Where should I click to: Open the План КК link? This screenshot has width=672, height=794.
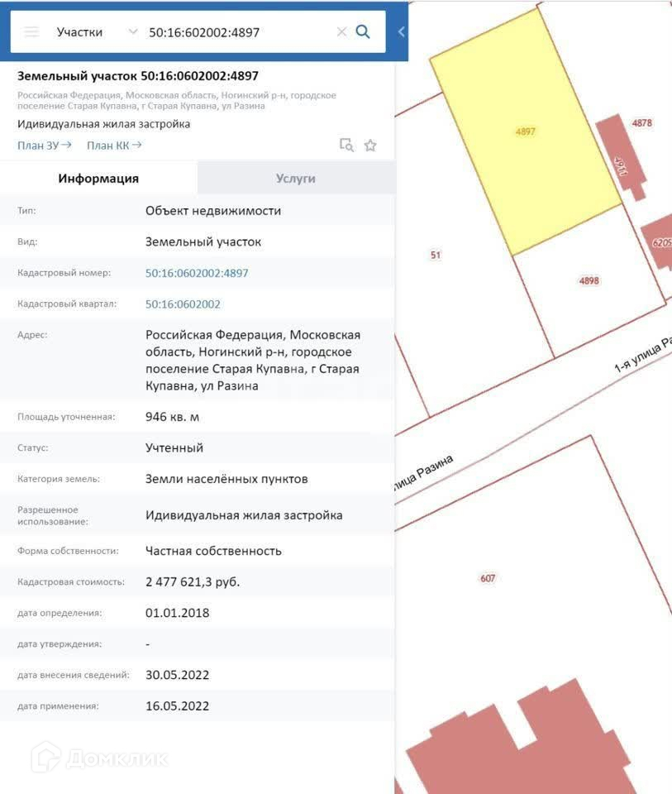click(114, 146)
